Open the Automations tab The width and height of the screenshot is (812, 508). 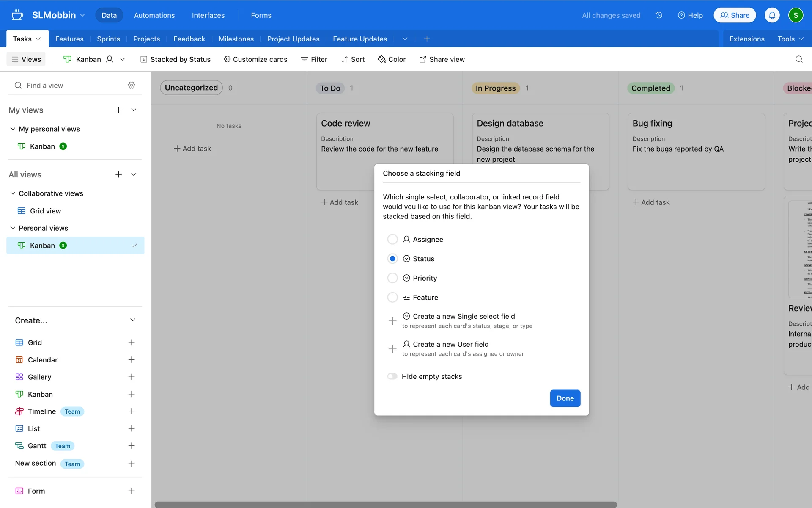154,15
